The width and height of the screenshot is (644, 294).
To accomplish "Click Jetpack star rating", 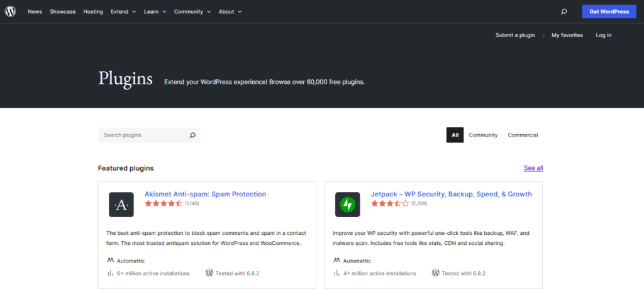I will (390, 204).
